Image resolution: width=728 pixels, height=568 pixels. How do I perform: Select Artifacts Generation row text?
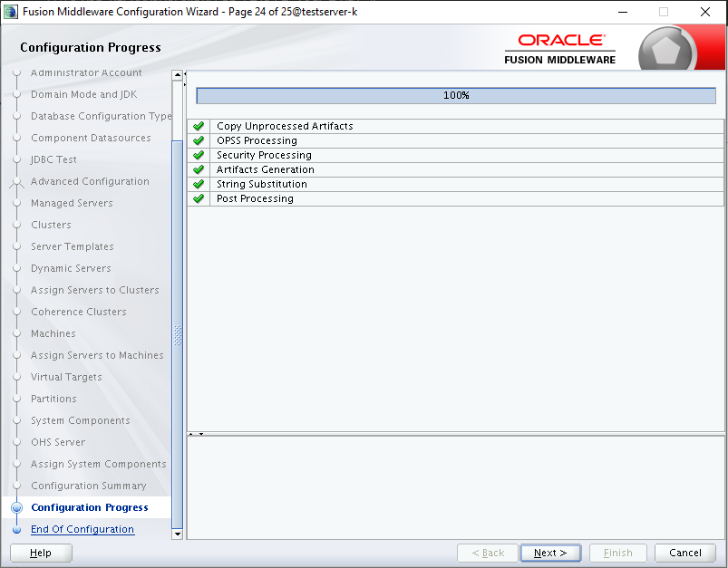[x=265, y=169]
